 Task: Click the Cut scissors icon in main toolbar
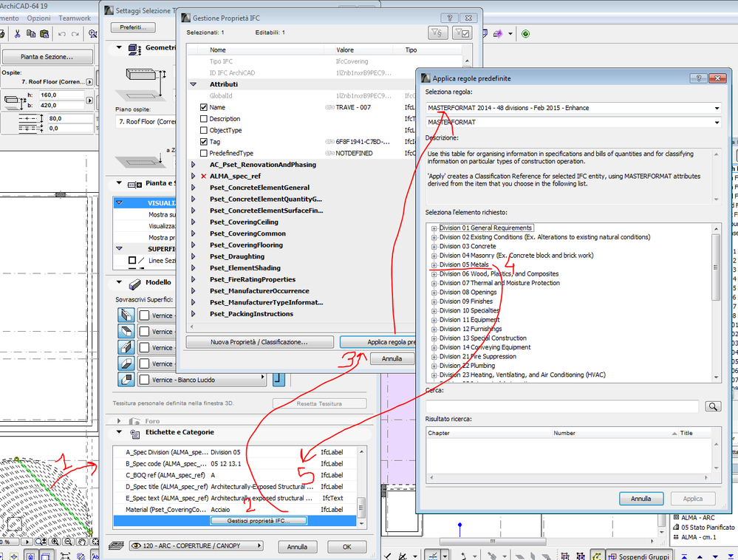[18, 34]
